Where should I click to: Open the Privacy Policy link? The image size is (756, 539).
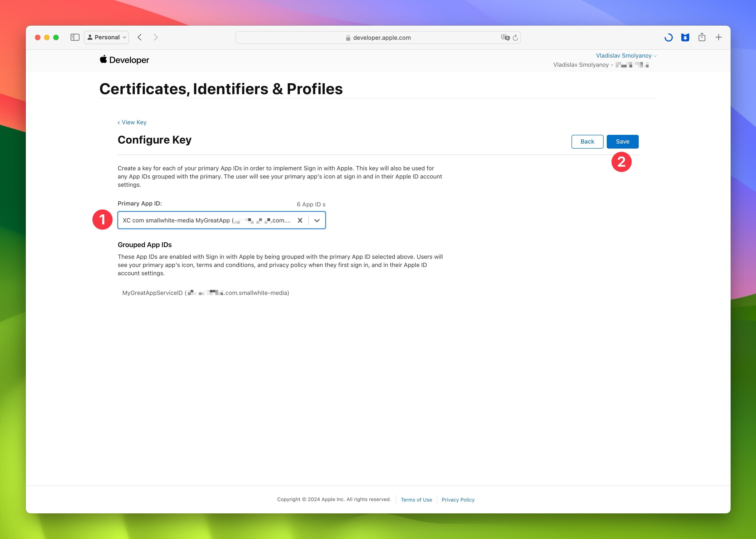point(458,499)
